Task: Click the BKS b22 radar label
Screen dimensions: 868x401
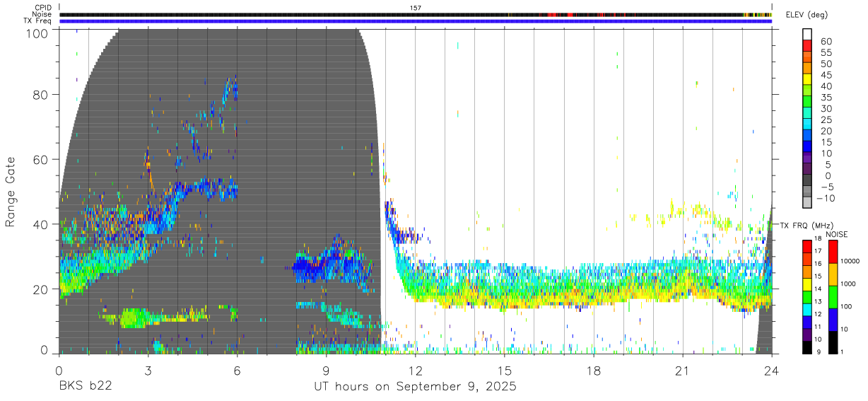Action: pos(85,387)
